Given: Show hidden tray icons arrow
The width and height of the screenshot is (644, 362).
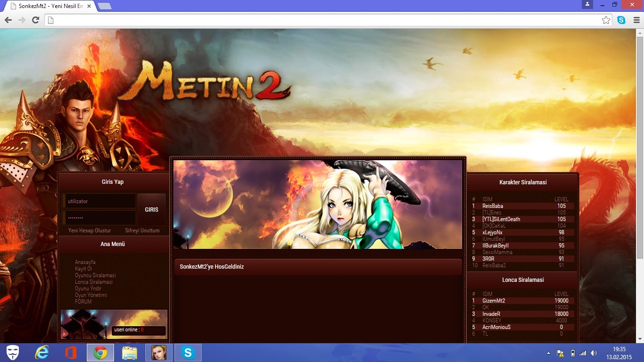Looking at the screenshot, I should point(548,353).
